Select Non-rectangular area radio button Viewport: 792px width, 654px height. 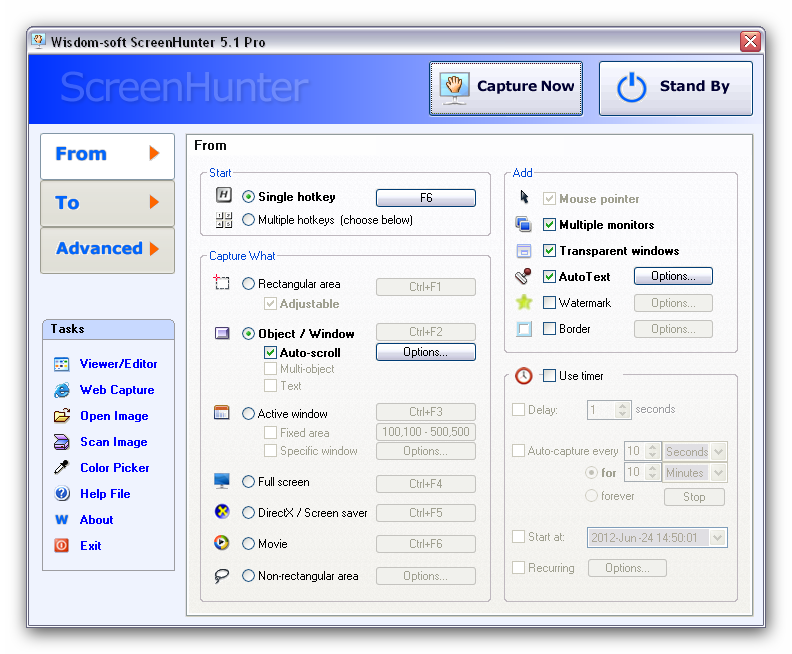pos(248,576)
